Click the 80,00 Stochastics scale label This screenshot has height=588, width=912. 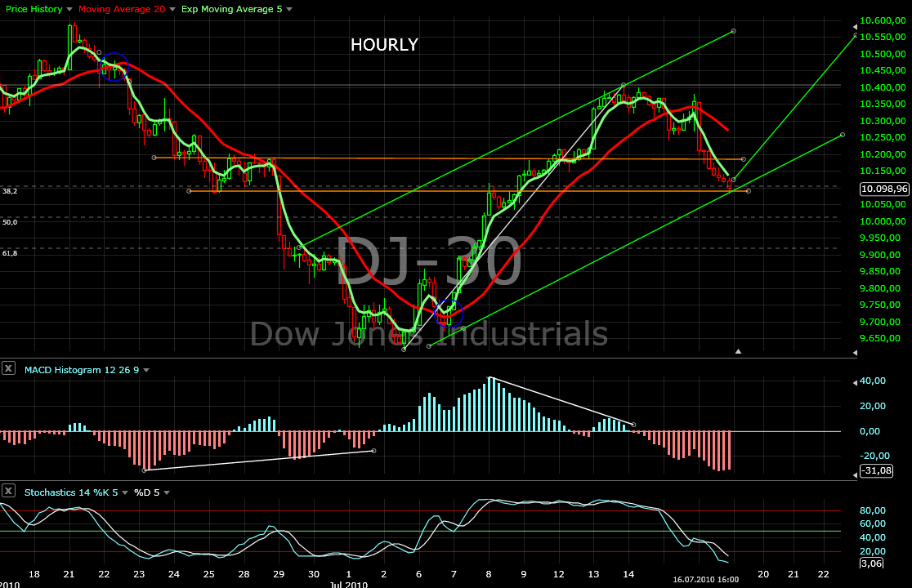tap(873, 510)
